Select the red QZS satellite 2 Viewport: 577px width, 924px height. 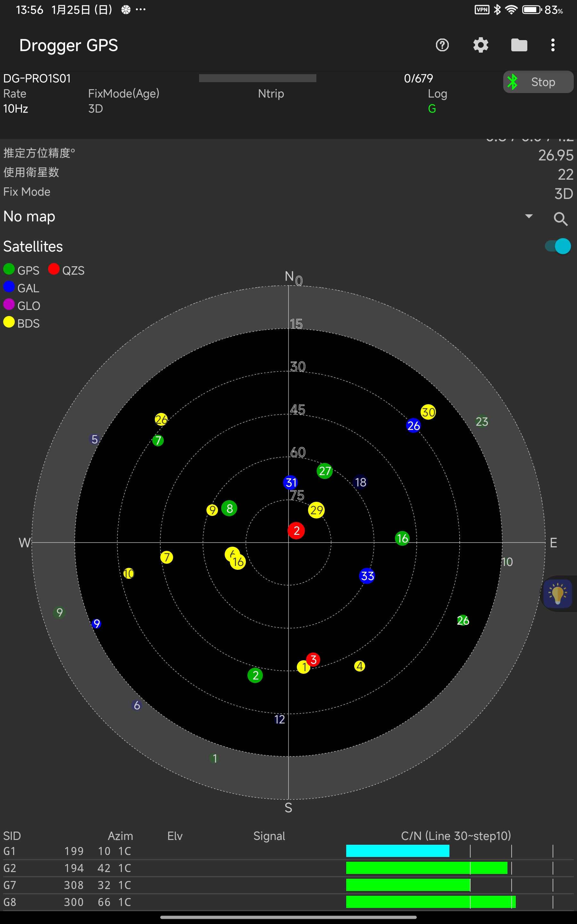click(296, 531)
